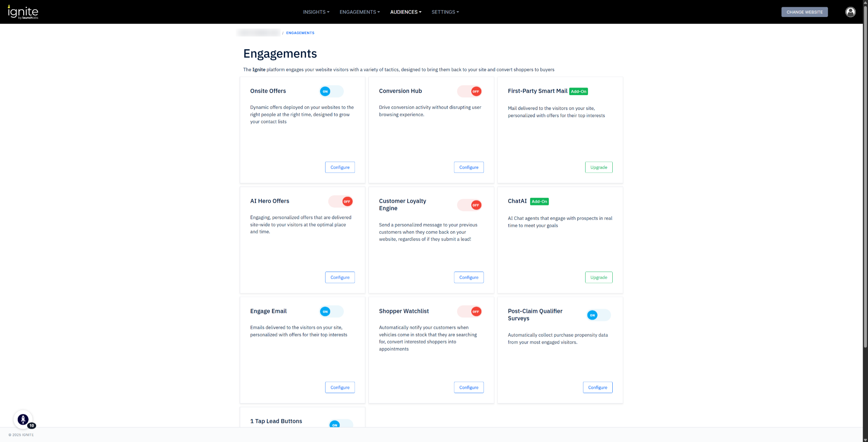Open the Engagements nav dropdown
Image resolution: width=868 pixels, height=442 pixels.
coord(359,12)
